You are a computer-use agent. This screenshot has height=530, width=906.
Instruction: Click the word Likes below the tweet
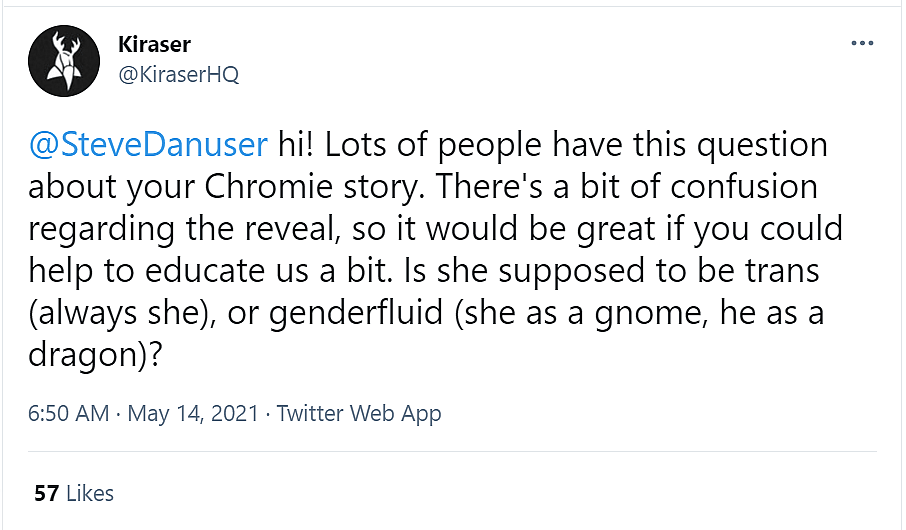pyautogui.click(x=90, y=493)
